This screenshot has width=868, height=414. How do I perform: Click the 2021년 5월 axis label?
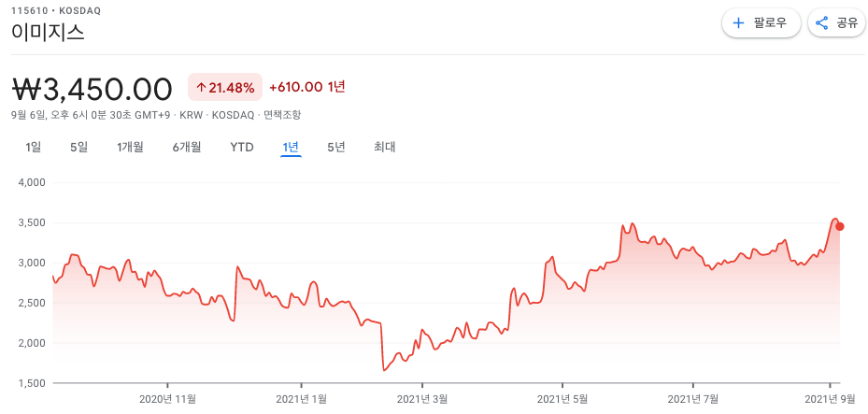click(562, 398)
